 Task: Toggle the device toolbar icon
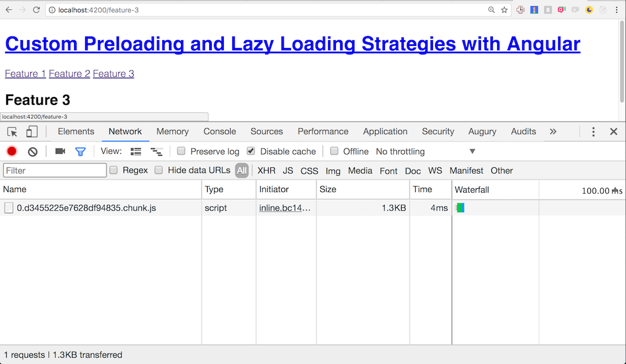(x=32, y=131)
